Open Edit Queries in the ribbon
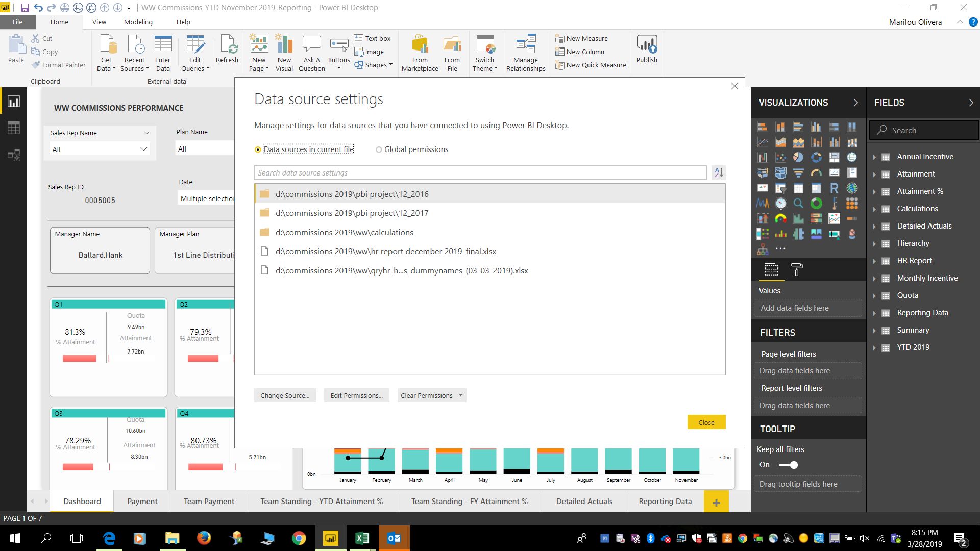This screenshot has width=980, height=551. [x=195, y=53]
